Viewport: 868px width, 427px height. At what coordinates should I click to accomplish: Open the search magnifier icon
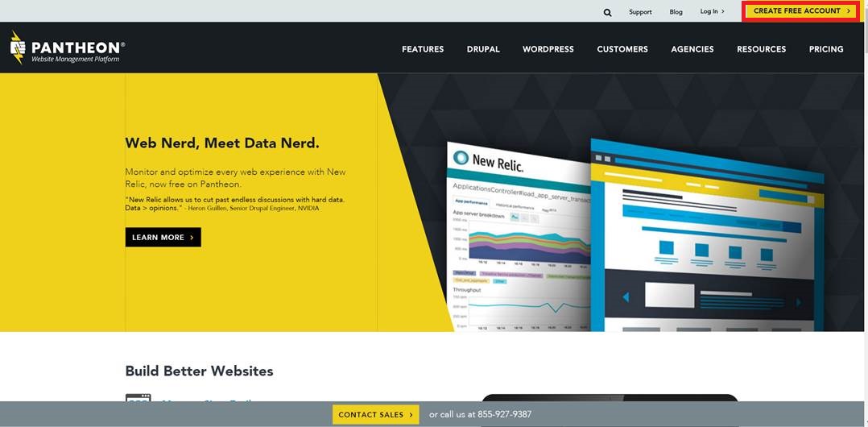tap(607, 12)
